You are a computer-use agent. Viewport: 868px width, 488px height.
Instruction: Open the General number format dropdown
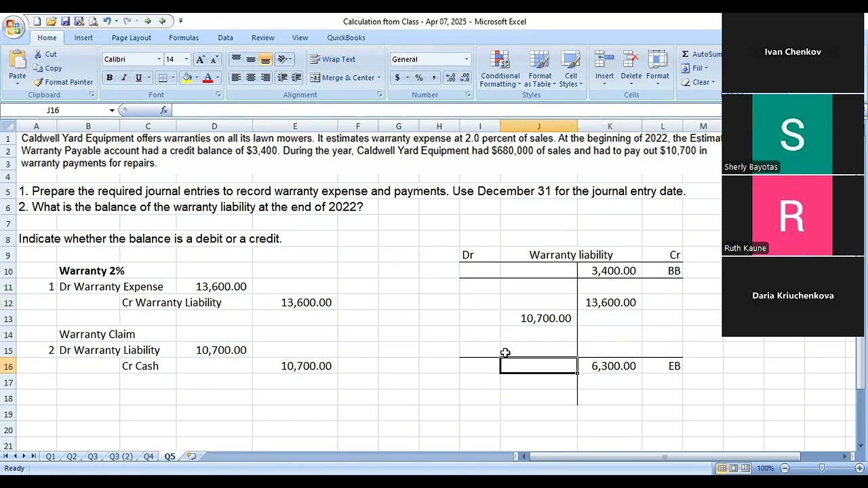pyautogui.click(x=466, y=60)
